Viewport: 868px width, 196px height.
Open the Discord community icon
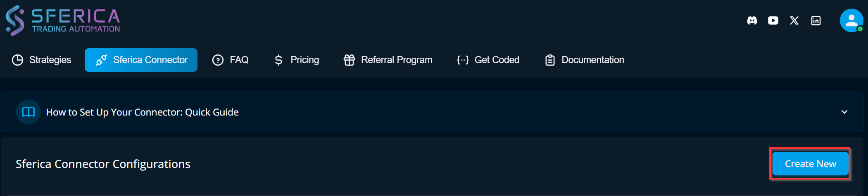(x=752, y=21)
